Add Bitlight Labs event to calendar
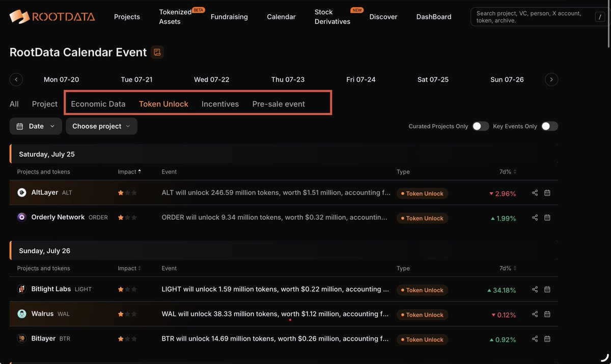 [547, 289]
